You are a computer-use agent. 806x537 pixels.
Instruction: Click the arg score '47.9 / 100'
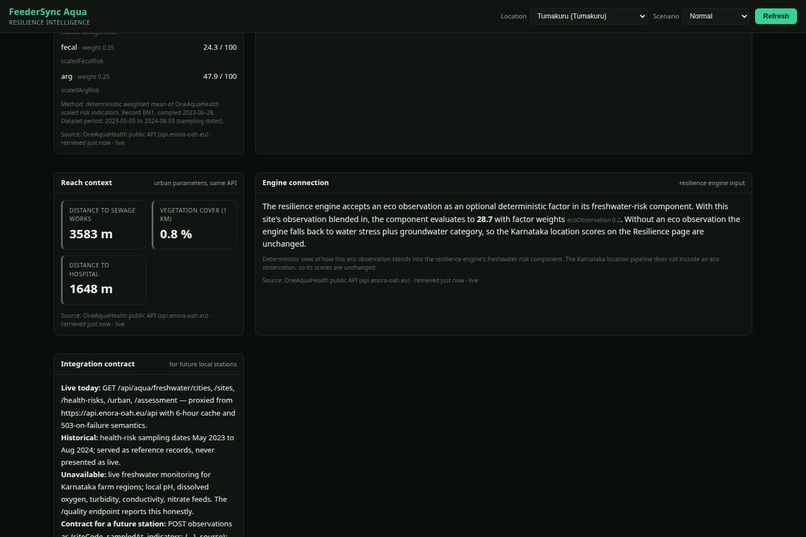220,77
